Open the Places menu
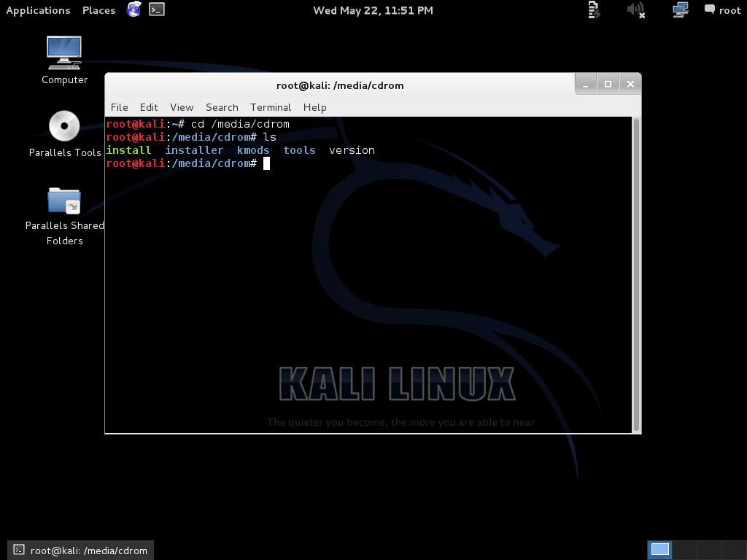Image resolution: width=747 pixels, height=560 pixels. [x=98, y=10]
